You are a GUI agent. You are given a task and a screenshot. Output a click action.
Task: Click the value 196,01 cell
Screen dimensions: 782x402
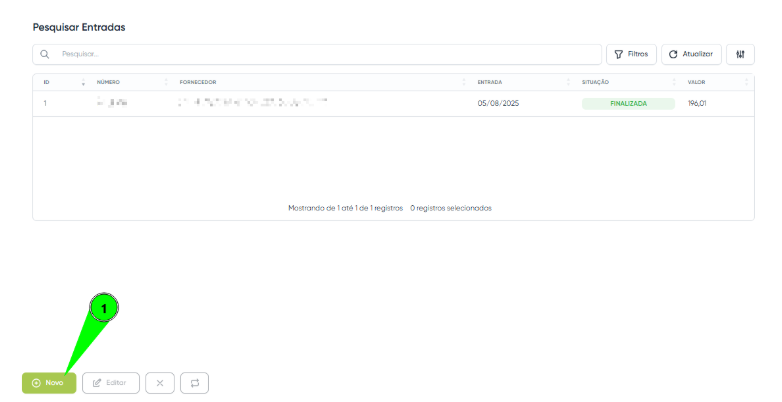[x=697, y=103]
